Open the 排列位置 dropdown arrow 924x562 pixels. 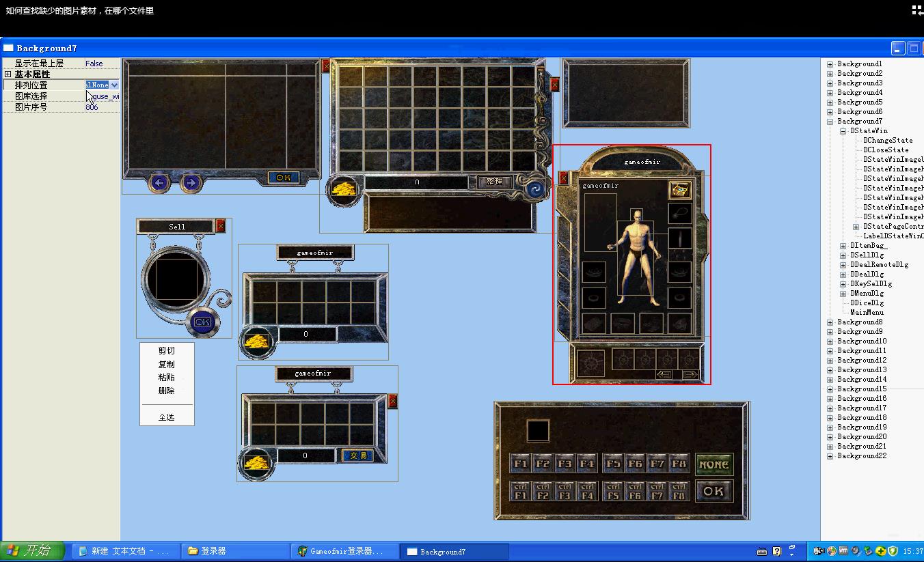pos(114,85)
